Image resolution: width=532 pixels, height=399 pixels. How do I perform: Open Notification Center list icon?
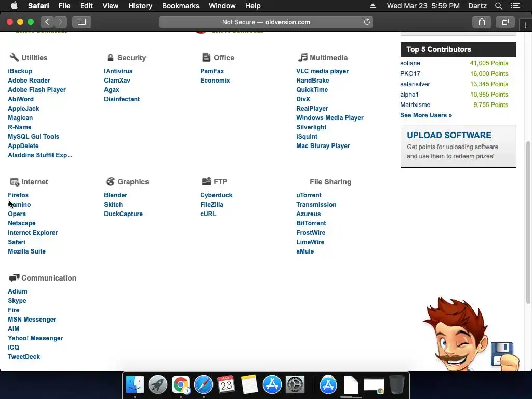coord(515,6)
